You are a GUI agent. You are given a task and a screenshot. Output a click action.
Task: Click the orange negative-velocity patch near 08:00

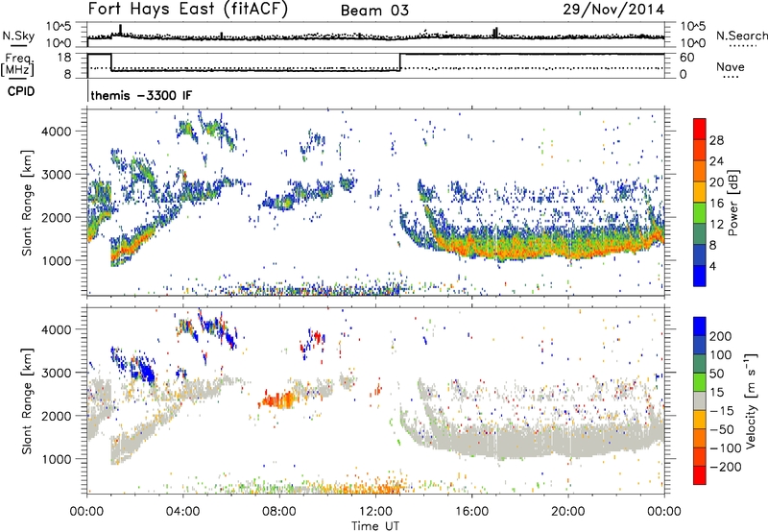[276, 399]
